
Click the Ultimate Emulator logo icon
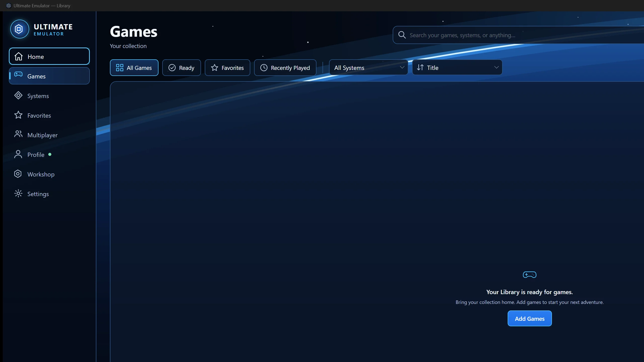pos(20,29)
